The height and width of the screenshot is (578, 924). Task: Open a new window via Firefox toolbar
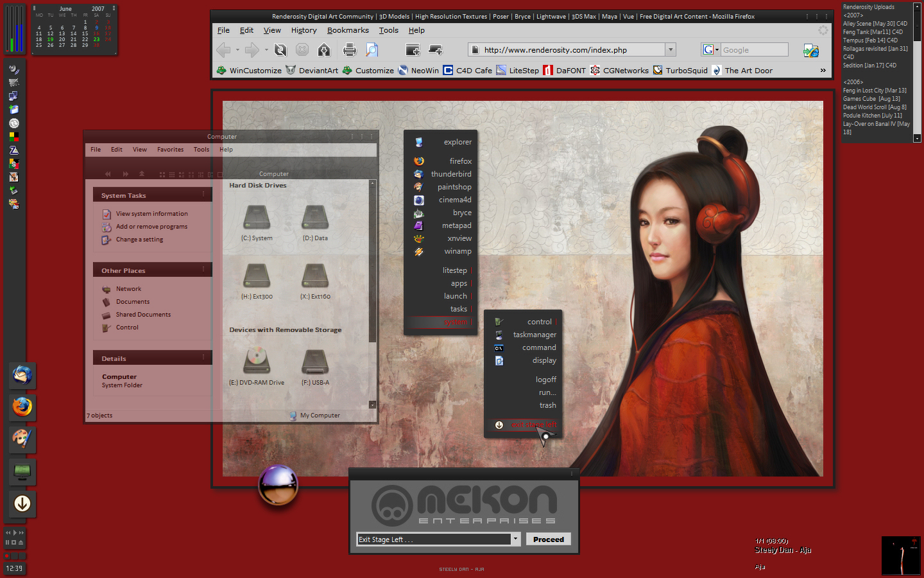413,49
